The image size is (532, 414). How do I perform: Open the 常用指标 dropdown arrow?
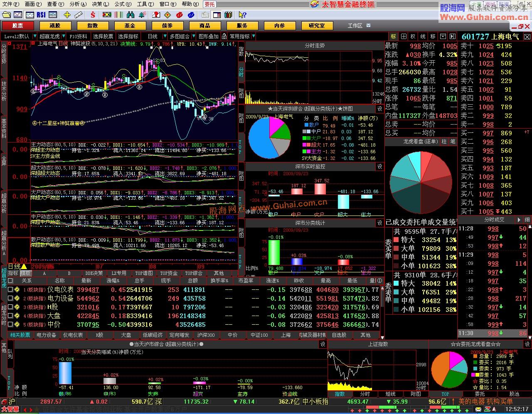(253, 37)
